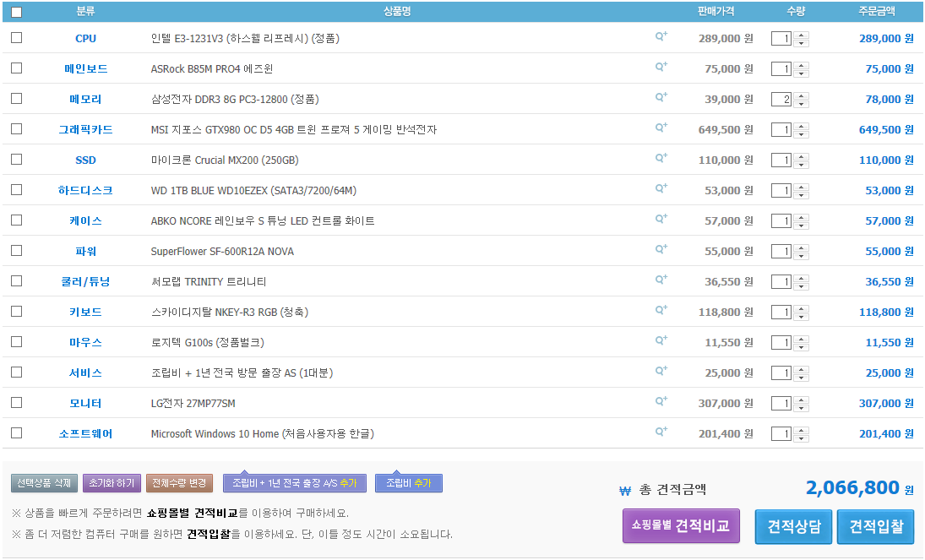Open 쇼핑몰별 견적비교 button
The image size is (925, 560).
point(681,525)
